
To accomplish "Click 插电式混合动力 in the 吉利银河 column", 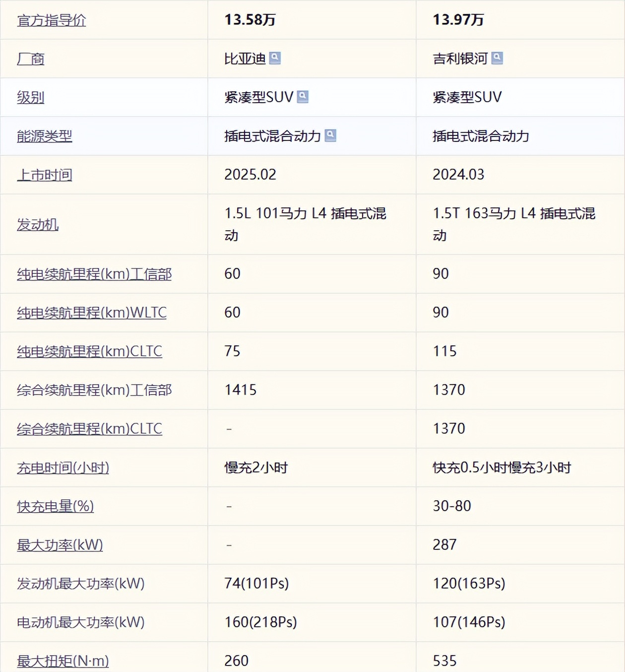I will [x=481, y=136].
